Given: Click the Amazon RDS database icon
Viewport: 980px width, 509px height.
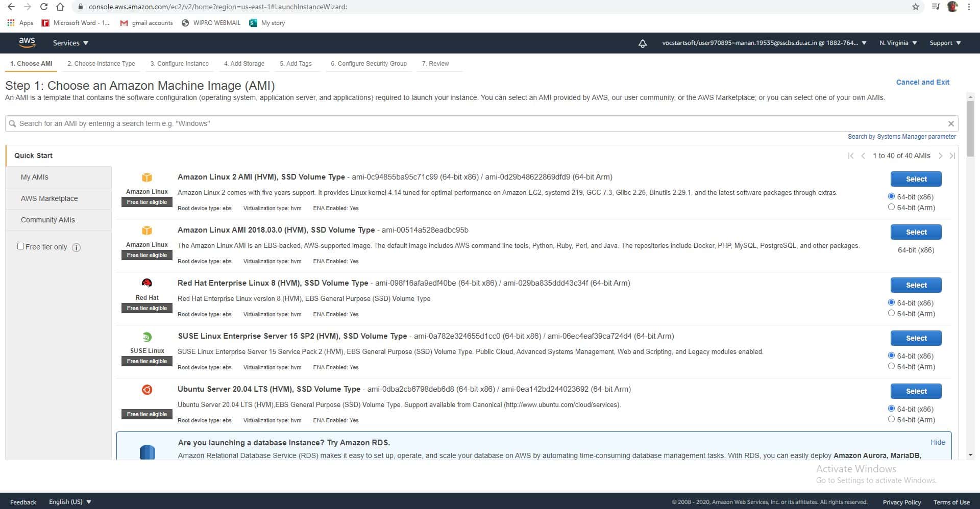Looking at the screenshot, I should [x=147, y=452].
